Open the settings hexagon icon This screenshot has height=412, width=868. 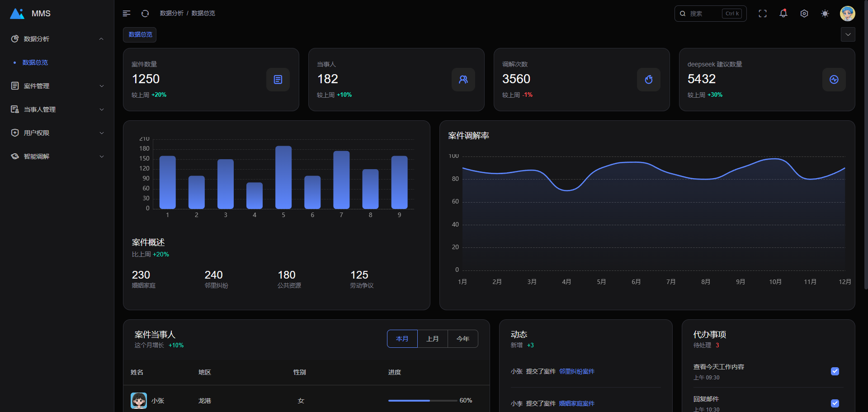point(804,14)
